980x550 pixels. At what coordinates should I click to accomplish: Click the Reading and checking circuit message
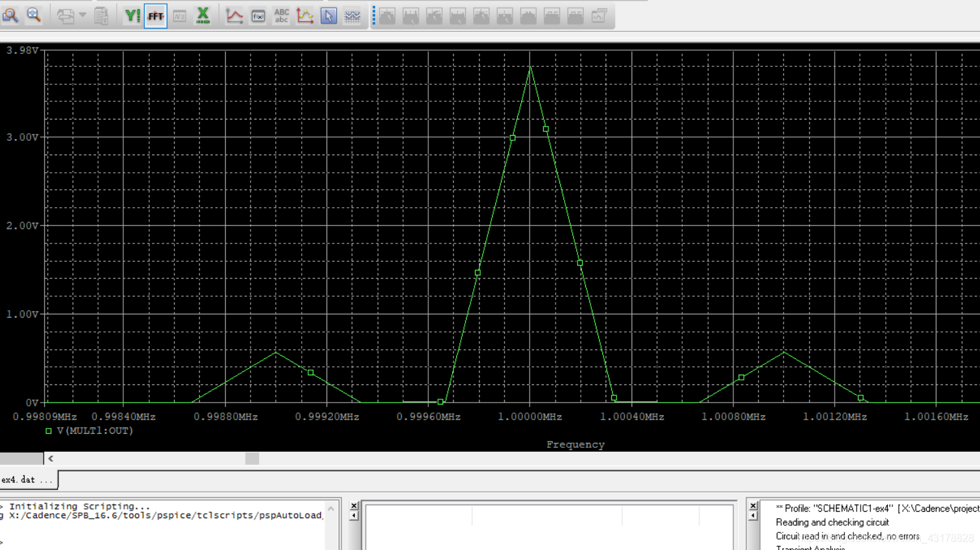(832, 523)
